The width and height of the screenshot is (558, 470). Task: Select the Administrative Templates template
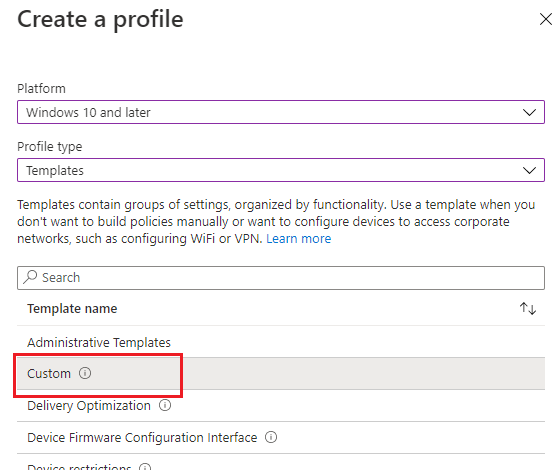(x=281, y=342)
